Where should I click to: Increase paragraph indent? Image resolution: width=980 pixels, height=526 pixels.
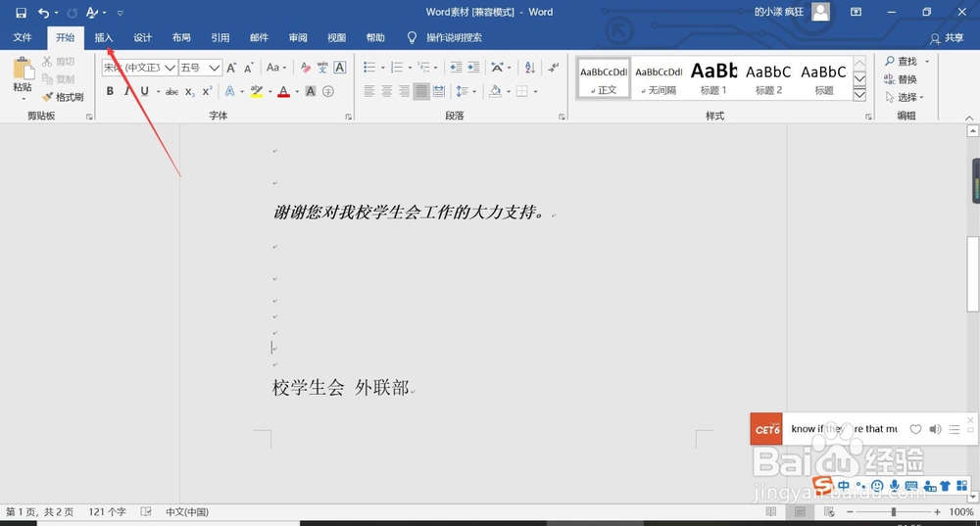click(473, 68)
